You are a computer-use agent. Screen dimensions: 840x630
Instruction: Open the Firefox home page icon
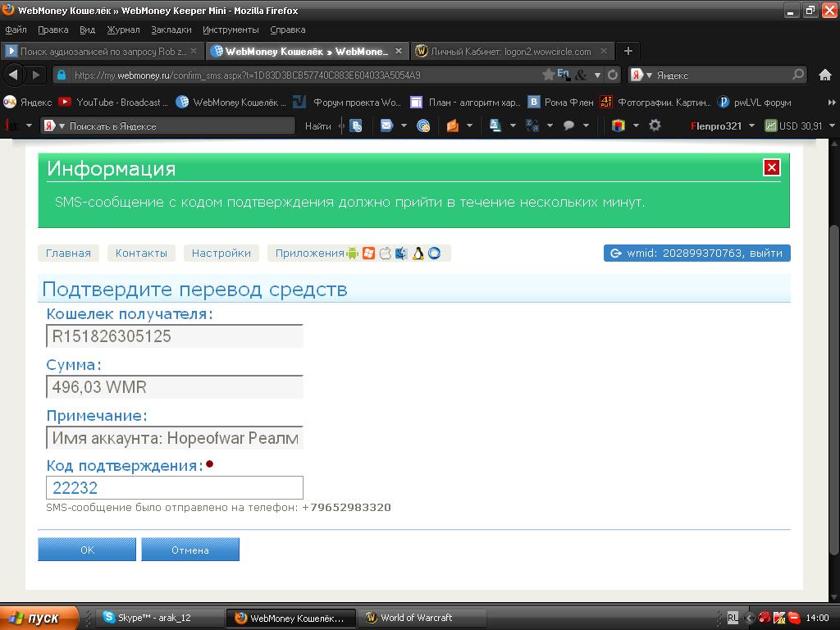(x=825, y=75)
